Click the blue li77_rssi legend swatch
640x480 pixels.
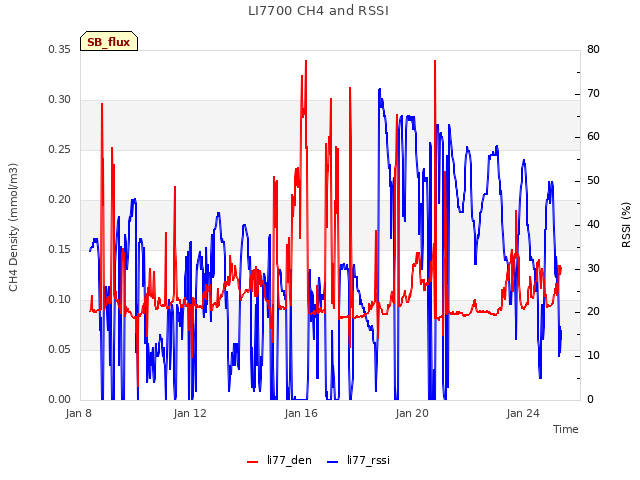(333, 462)
